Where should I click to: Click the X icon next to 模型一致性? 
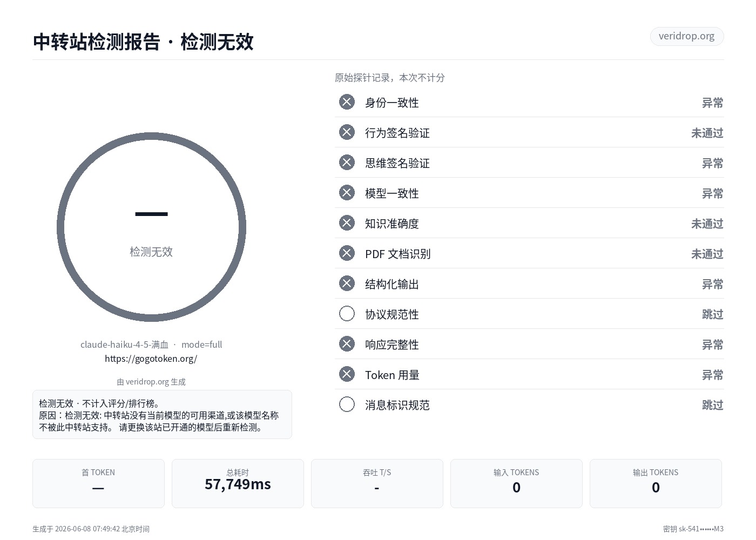(347, 193)
